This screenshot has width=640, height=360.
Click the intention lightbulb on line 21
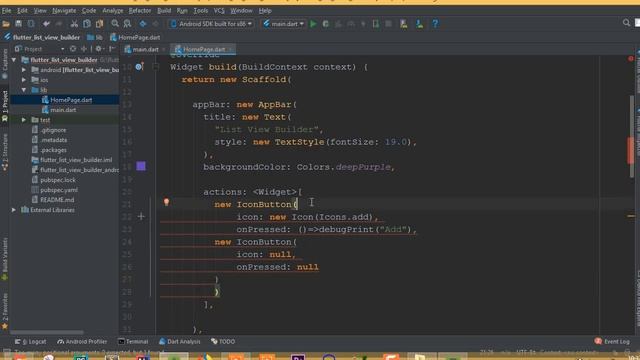click(x=166, y=202)
